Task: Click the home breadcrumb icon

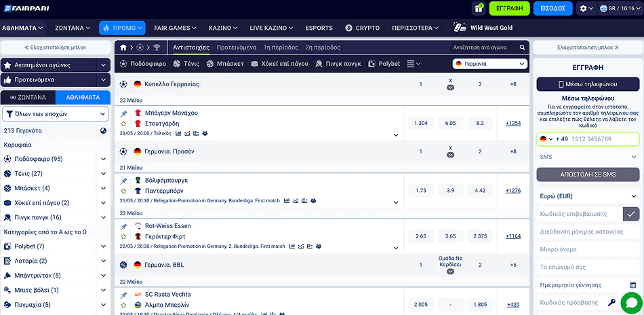Action: pos(123,48)
